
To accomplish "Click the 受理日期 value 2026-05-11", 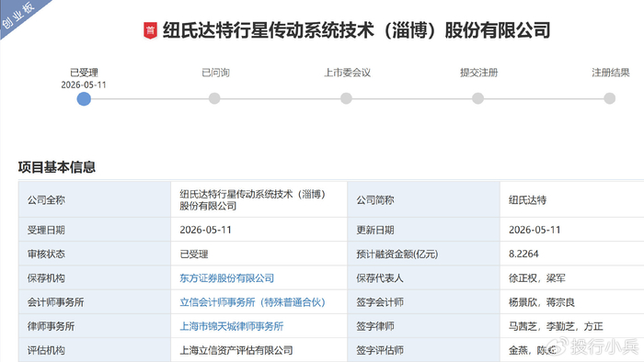I will click(x=205, y=230).
